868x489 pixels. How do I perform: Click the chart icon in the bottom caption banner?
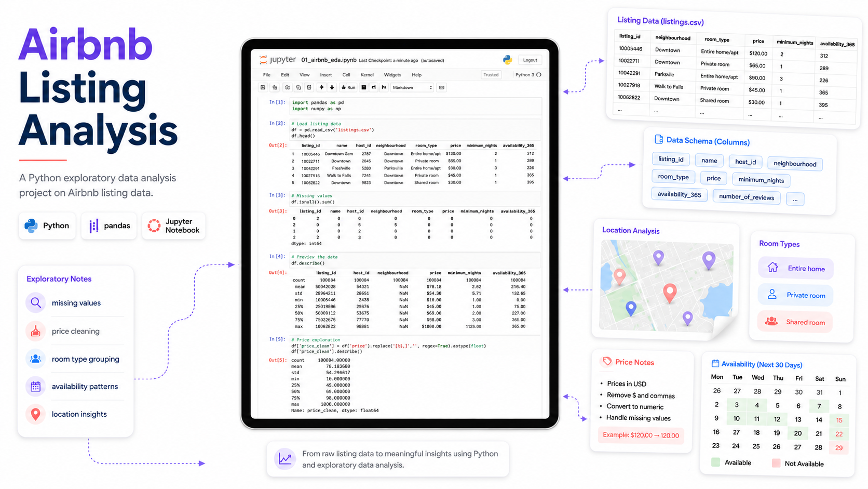(285, 459)
